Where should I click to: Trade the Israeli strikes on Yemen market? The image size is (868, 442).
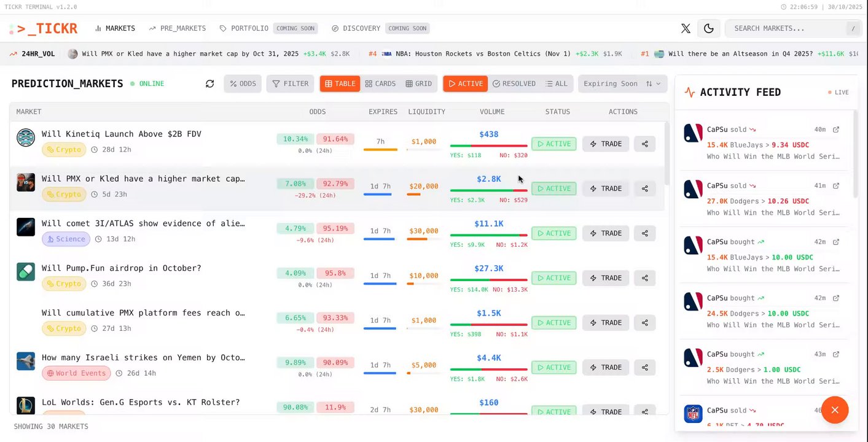click(x=606, y=367)
